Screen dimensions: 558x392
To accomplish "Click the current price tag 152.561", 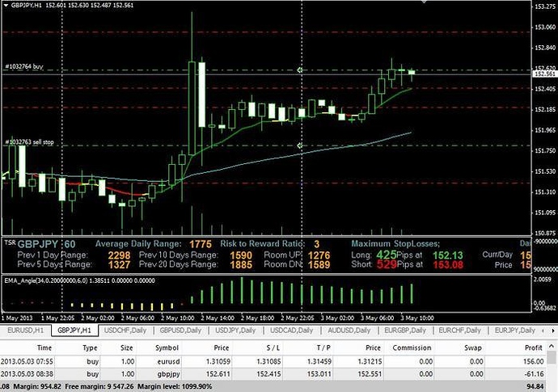I will (x=544, y=74).
